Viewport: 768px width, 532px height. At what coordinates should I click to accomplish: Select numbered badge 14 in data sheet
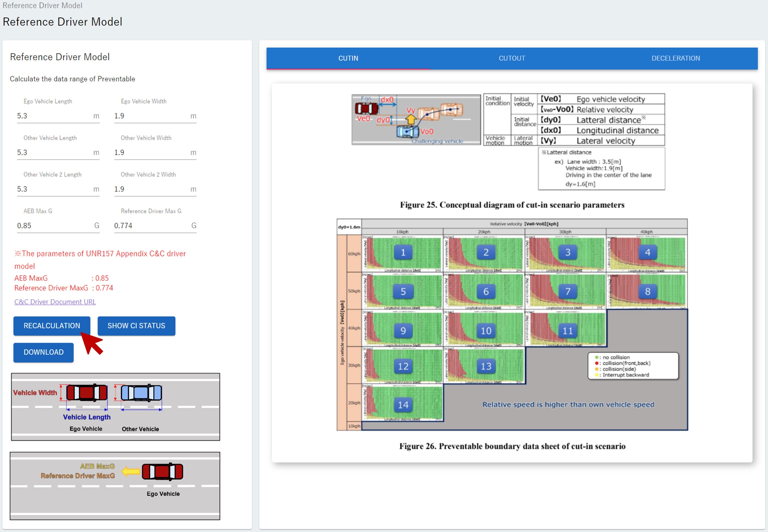pyautogui.click(x=403, y=405)
